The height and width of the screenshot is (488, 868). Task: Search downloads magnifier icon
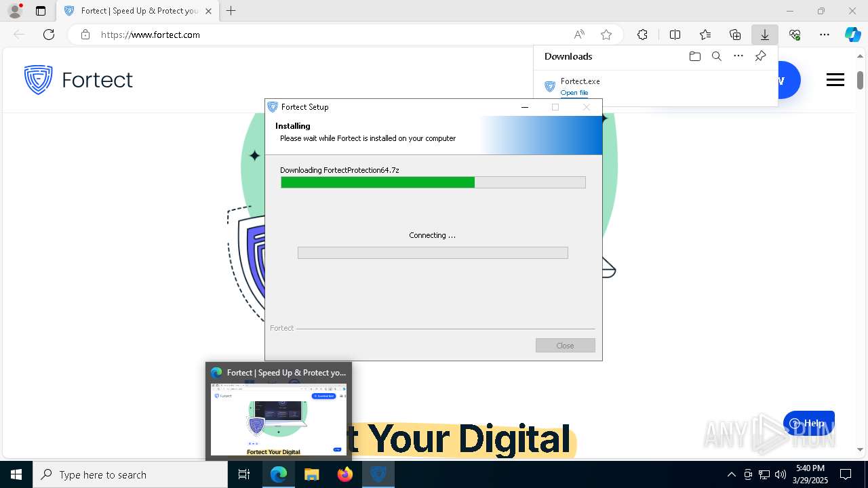(716, 56)
